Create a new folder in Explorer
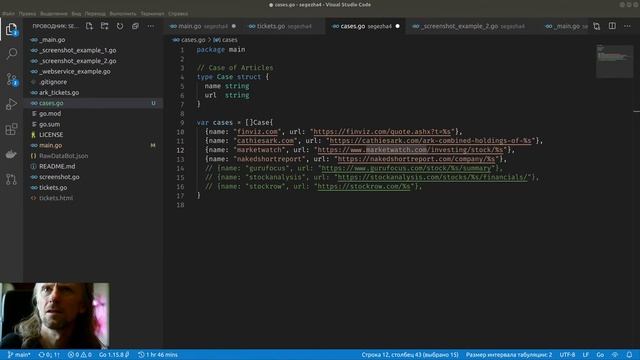The image size is (640, 360). [104, 26]
